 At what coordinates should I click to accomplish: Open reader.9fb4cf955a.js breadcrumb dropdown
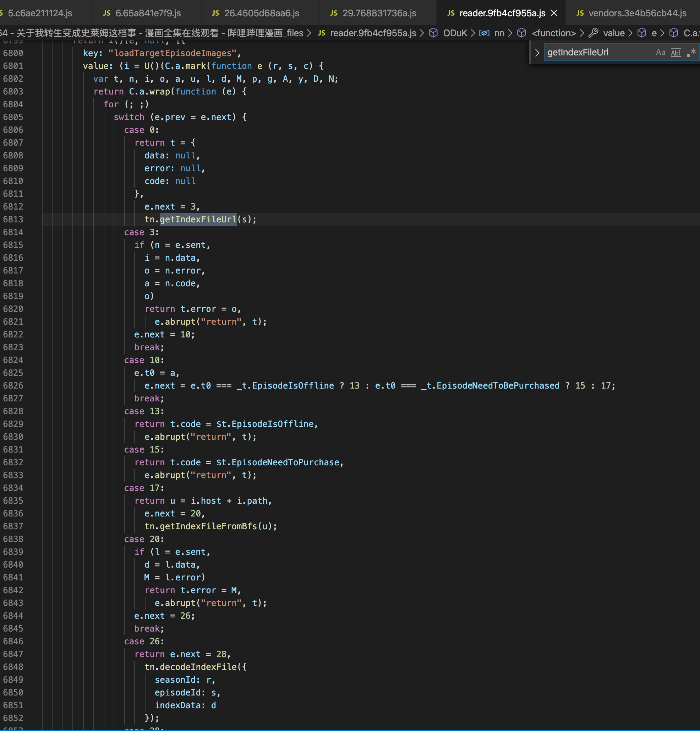[x=373, y=33]
